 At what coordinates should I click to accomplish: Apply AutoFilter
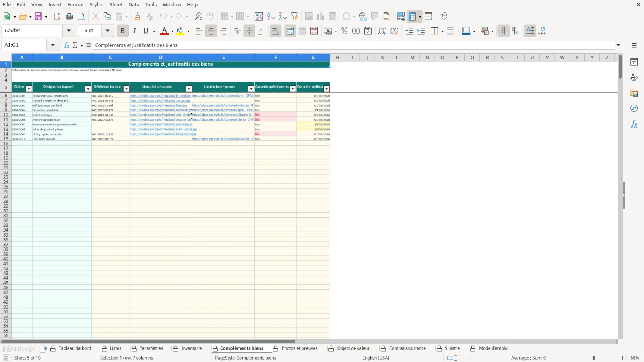click(x=295, y=16)
